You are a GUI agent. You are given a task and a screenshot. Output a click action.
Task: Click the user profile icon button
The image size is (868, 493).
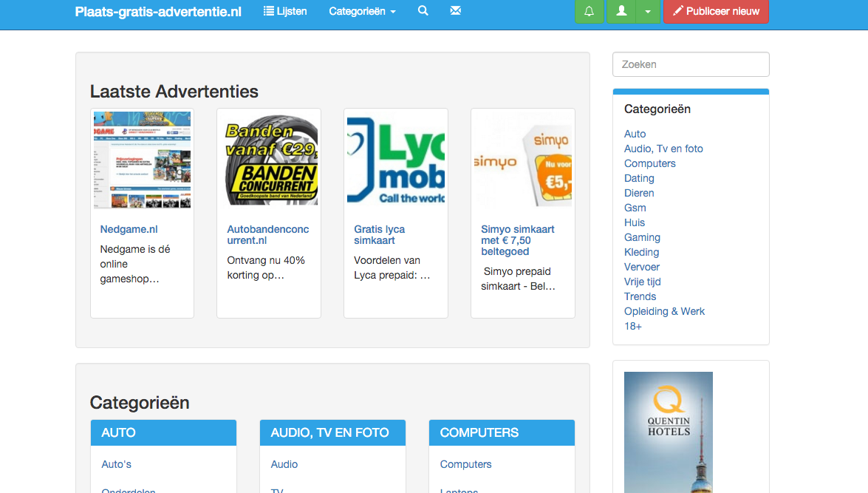click(x=622, y=11)
